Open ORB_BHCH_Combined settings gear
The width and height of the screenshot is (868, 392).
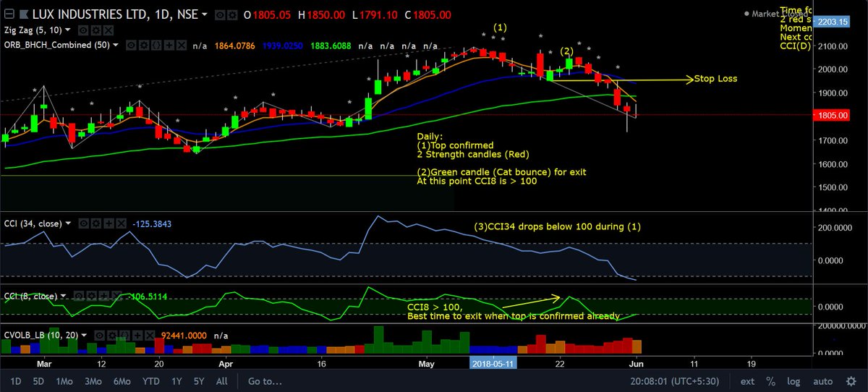(144, 45)
